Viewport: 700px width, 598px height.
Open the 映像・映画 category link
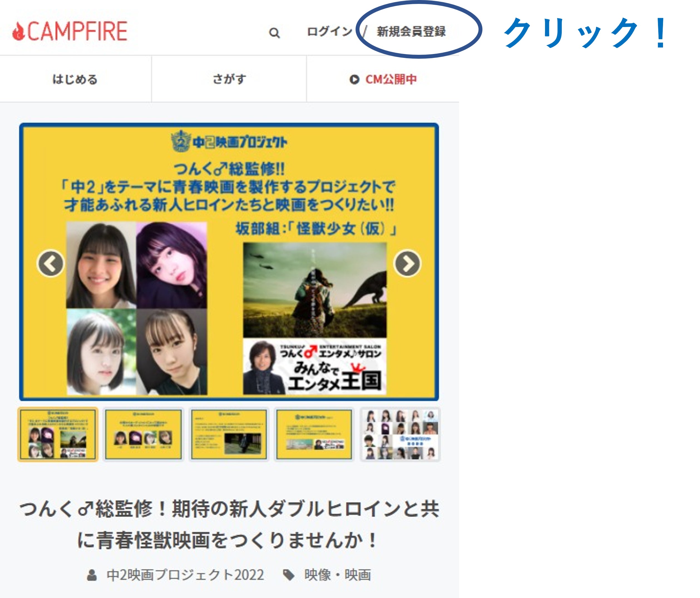(337, 575)
